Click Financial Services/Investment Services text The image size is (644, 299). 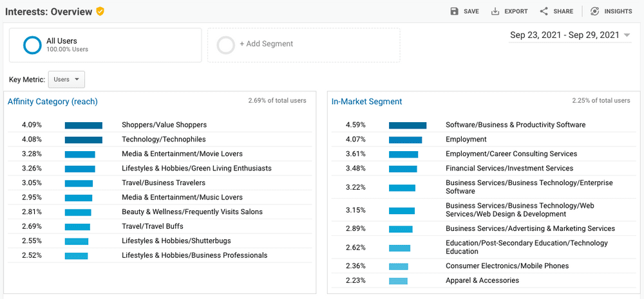pos(509,168)
